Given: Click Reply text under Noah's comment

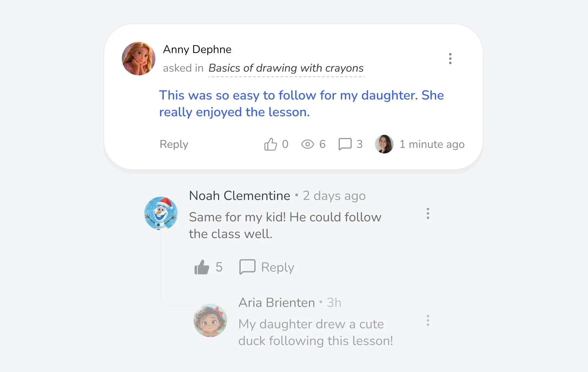Looking at the screenshot, I should [278, 267].
